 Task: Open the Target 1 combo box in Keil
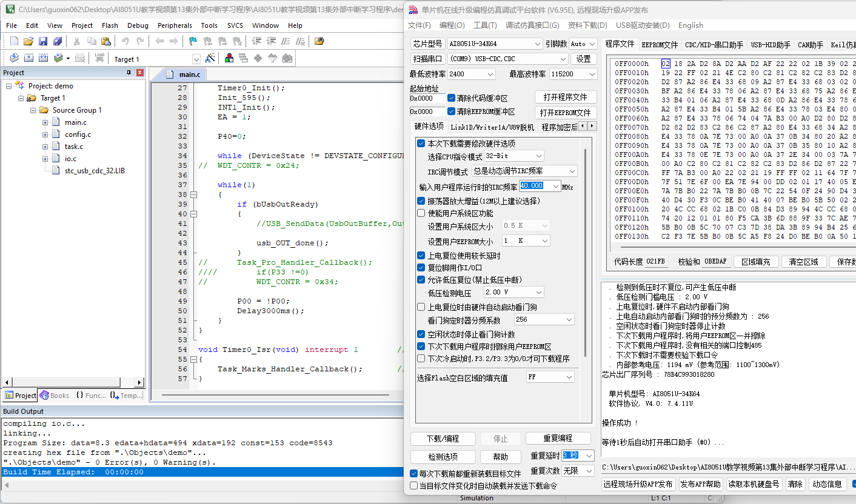coord(156,59)
